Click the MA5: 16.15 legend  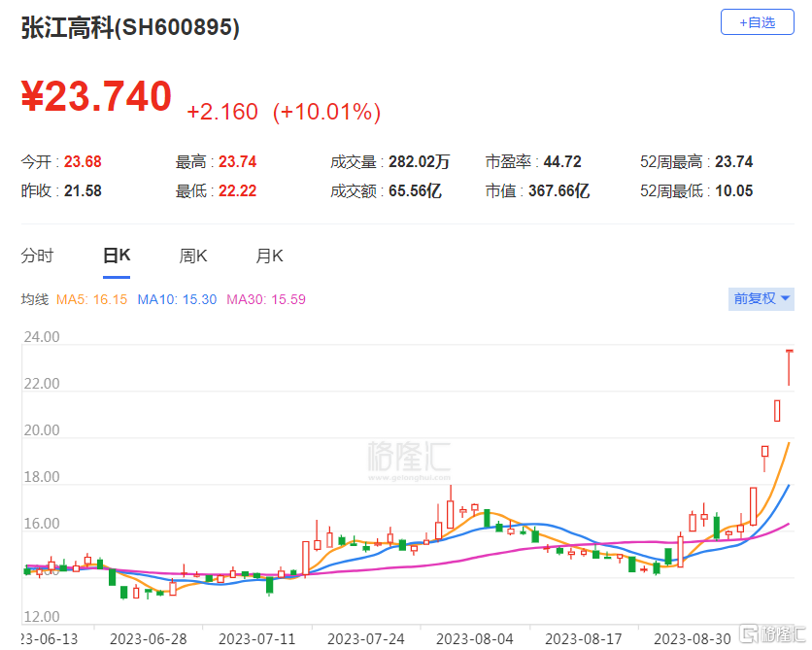coord(91,299)
